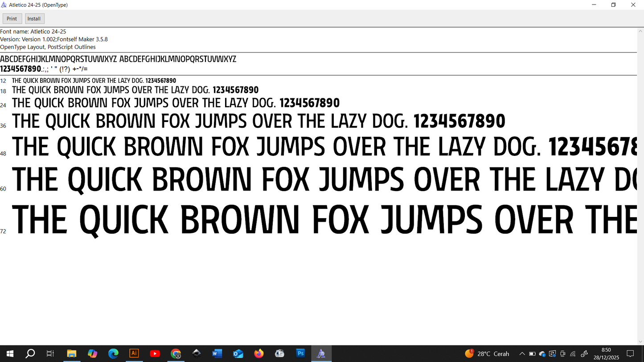This screenshot has height=362, width=644.
Task: Open Microsoft Edge from the taskbar
Action: click(113, 354)
